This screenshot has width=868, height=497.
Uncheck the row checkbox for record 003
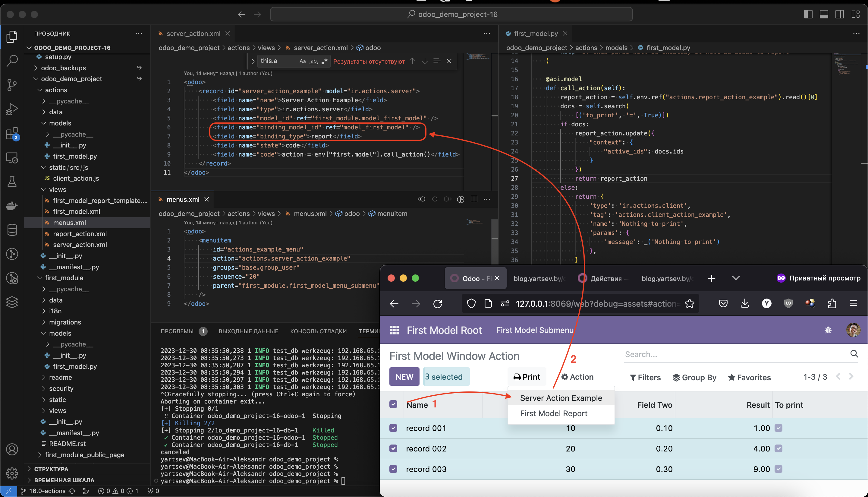(x=393, y=469)
